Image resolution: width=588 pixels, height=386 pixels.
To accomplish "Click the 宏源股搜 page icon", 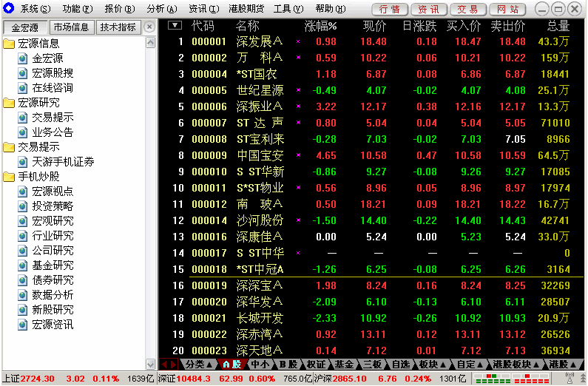I will [23, 73].
